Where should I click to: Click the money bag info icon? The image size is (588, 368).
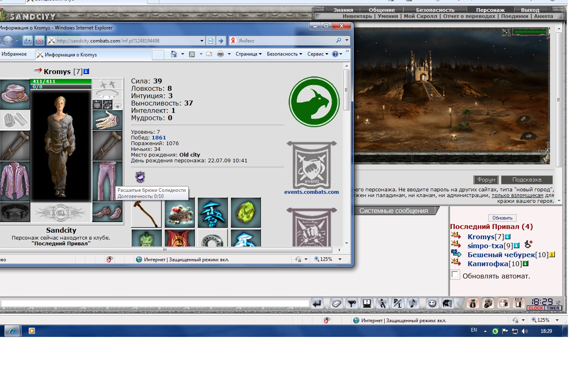point(473,303)
